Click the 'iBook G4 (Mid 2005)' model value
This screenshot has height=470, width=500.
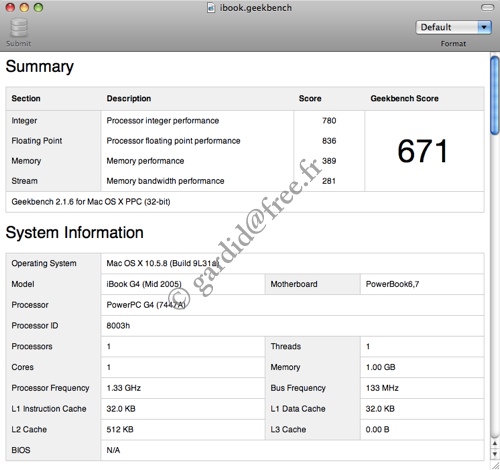144,284
